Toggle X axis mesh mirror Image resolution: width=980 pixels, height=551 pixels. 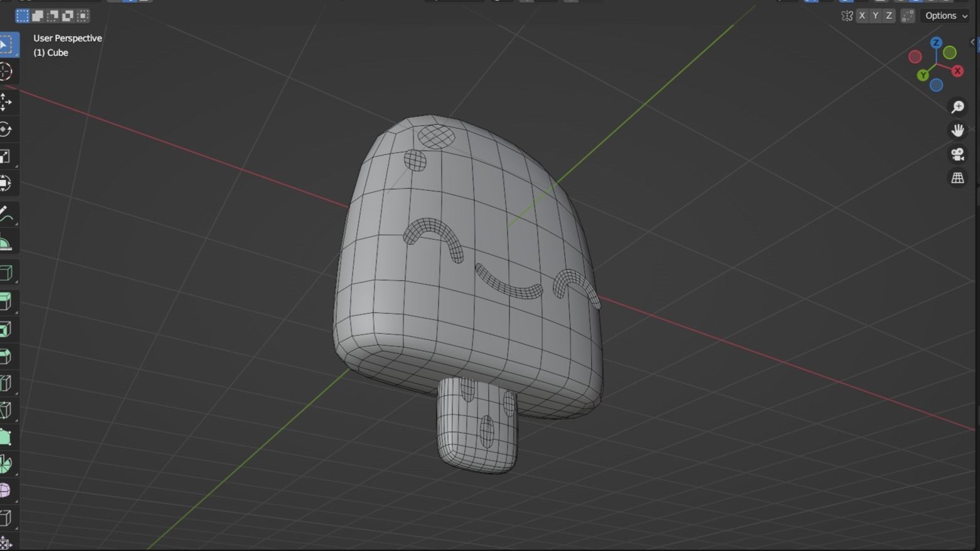(x=862, y=16)
